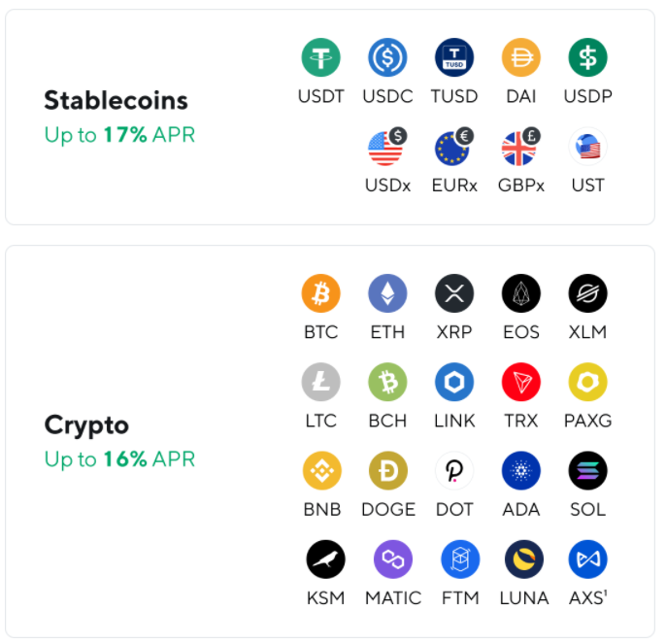Open the EURx euro flag icon

[454, 147]
